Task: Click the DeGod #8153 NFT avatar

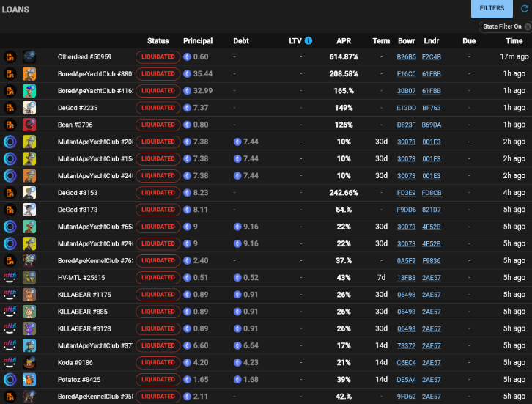Action: [29, 193]
